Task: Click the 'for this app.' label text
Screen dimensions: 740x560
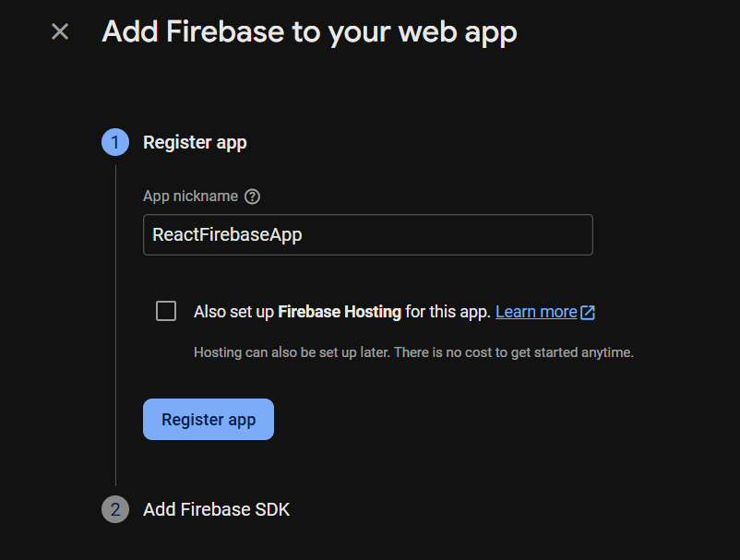Action: click(448, 312)
